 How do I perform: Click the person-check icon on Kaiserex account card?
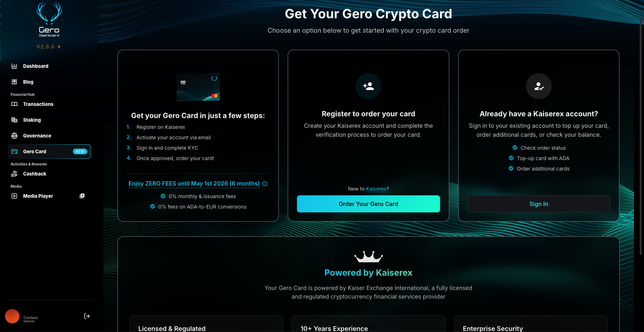538,86
